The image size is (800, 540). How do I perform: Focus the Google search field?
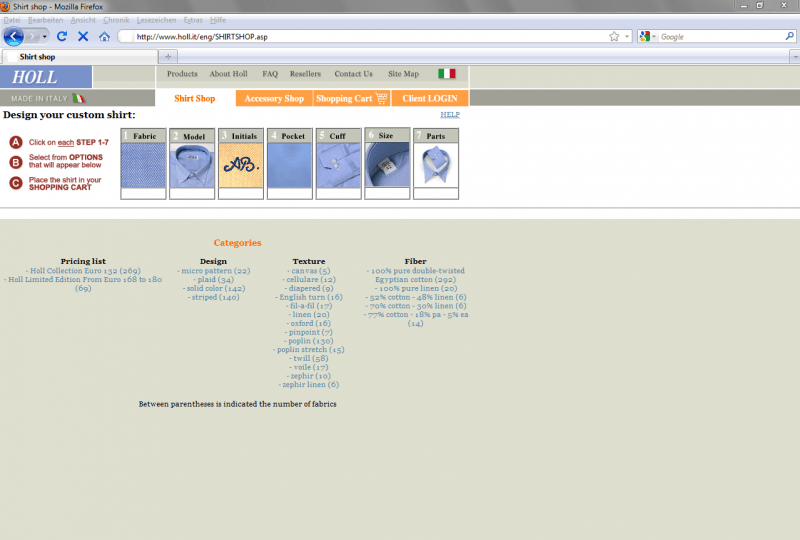(720, 37)
